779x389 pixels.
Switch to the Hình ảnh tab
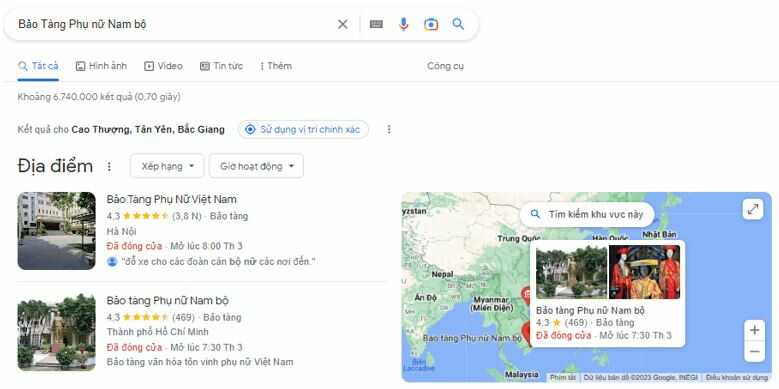tap(101, 66)
